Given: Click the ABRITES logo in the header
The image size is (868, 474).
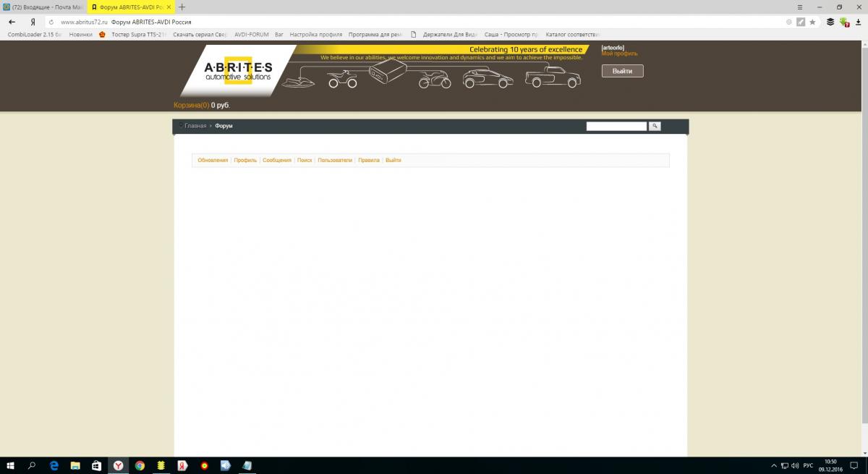Looking at the screenshot, I should tap(238, 70).
